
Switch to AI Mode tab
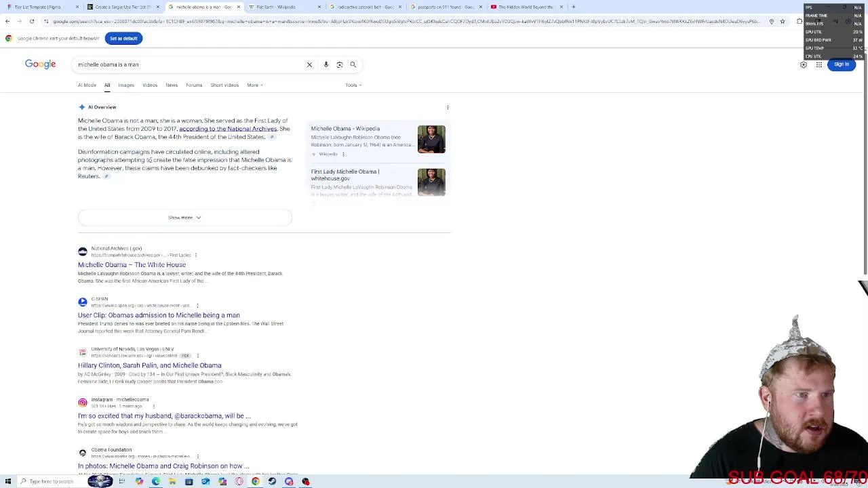pyautogui.click(x=87, y=85)
